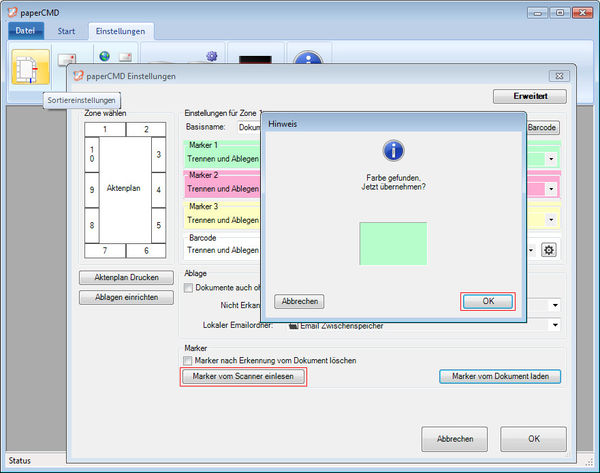Click the info icon in Hinweis dialog
Image resolution: width=600 pixels, height=473 pixels.
pos(393,150)
